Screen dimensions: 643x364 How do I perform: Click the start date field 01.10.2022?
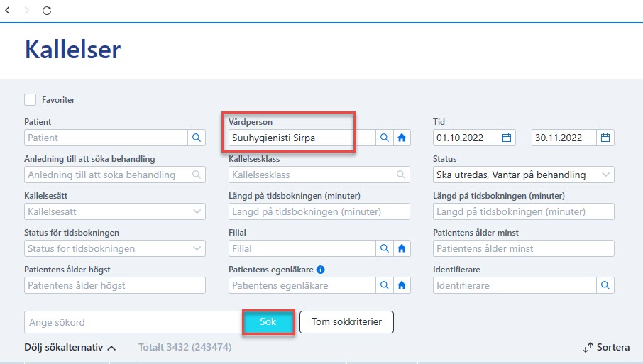pyautogui.click(x=466, y=138)
